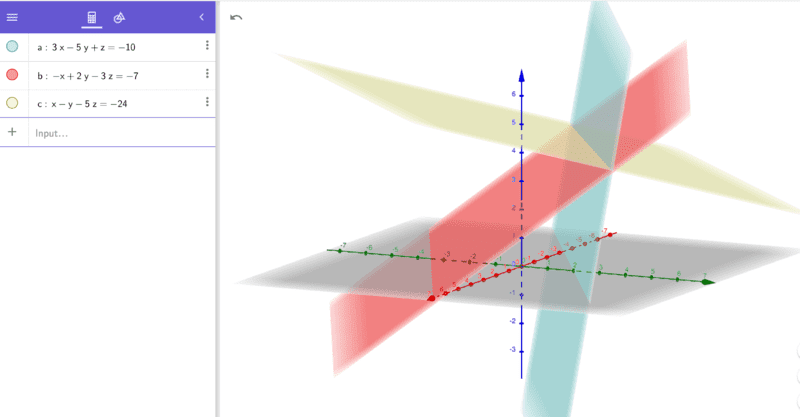800x417 pixels.
Task: Focus the Input field
Action: [x=122, y=133]
